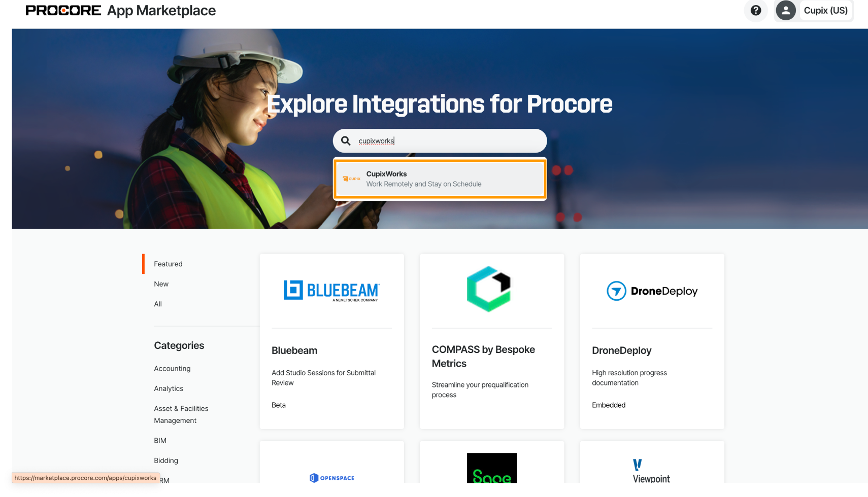Image resolution: width=868 pixels, height=497 pixels.
Task: Open the Bluebeam app title
Action: pyautogui.click(x=294, y=350)
